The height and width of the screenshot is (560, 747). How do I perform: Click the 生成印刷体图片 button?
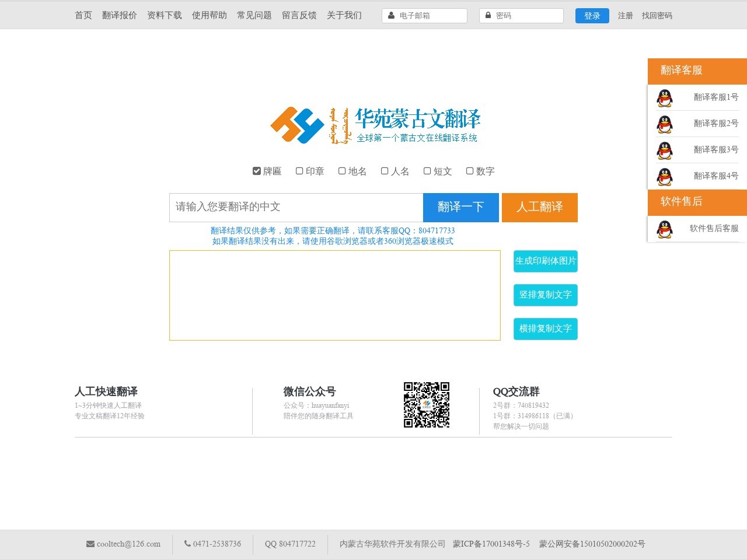(545, 261)
